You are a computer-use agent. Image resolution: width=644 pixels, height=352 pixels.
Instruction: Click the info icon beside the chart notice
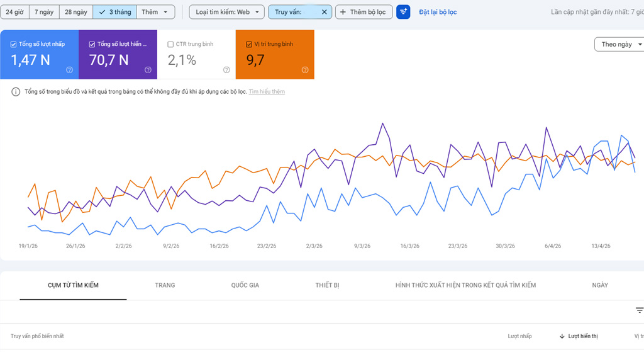pyautogui.click(x=16, y=92)
